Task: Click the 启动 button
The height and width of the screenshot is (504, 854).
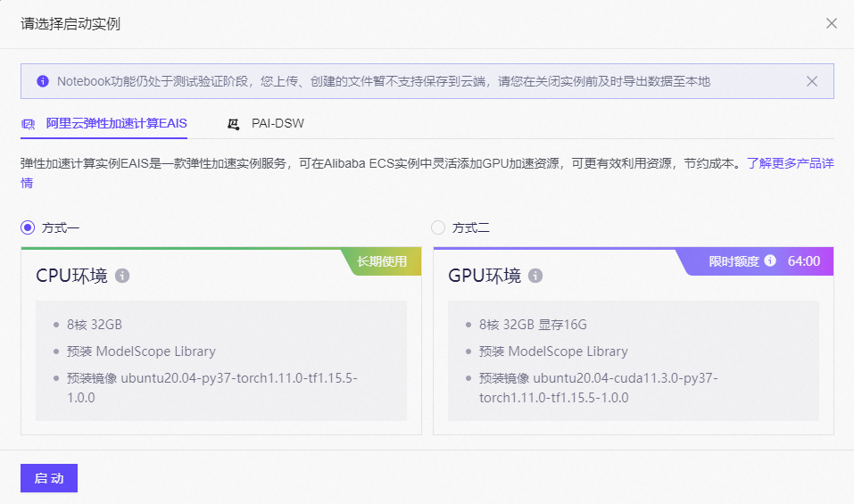Action: [x=49, y=478]
